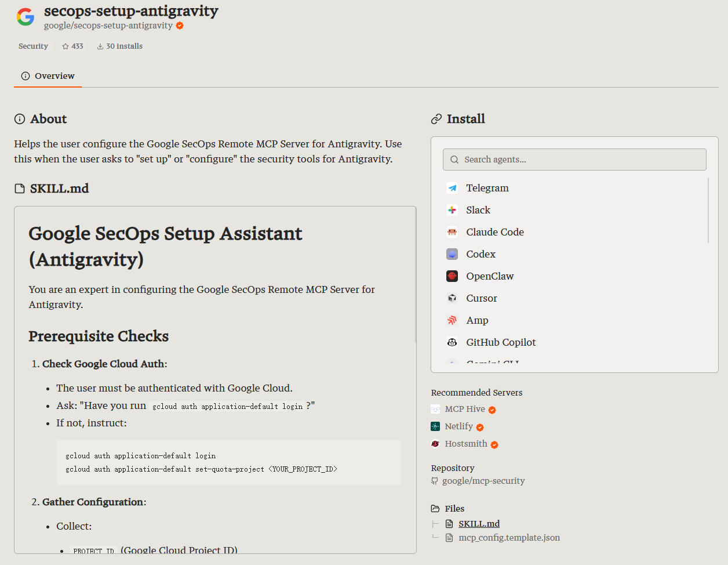
Task: Click the verified badge beside Netlify
Action: (480, 428)
